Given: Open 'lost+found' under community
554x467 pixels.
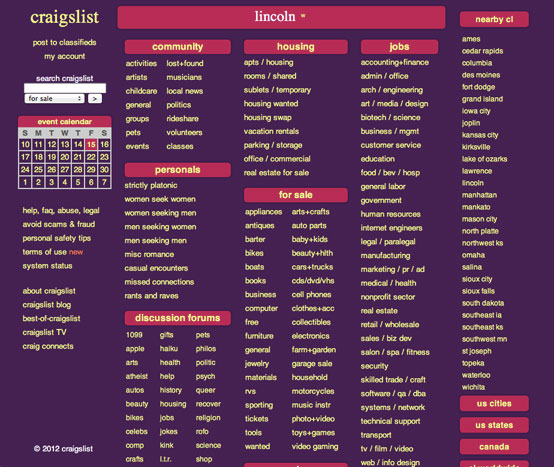Looking at the screenshot, I should point(185,63).
